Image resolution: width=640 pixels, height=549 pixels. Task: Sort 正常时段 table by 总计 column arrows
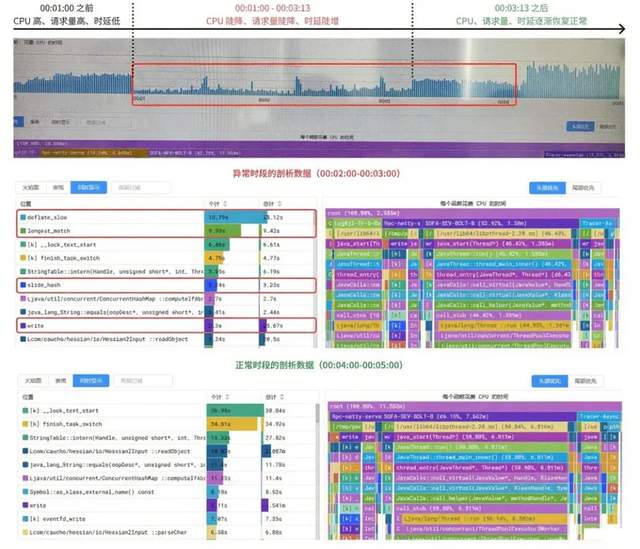click(282, 397)
